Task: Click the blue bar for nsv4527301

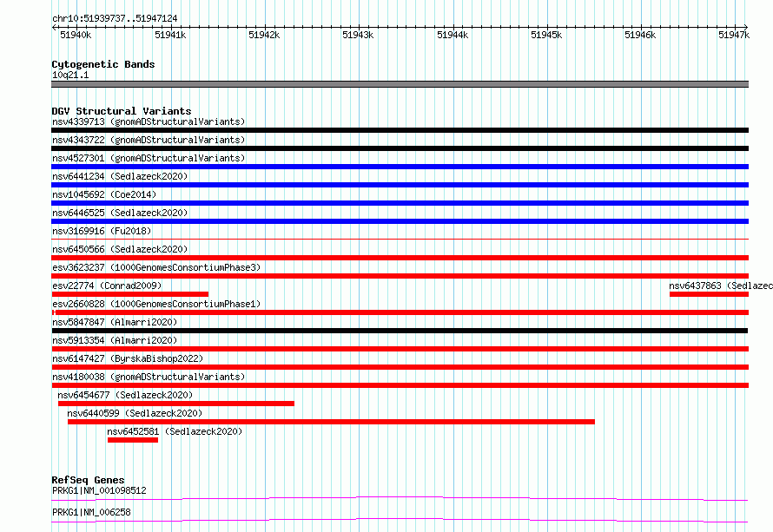Action: tap(400, 167)
